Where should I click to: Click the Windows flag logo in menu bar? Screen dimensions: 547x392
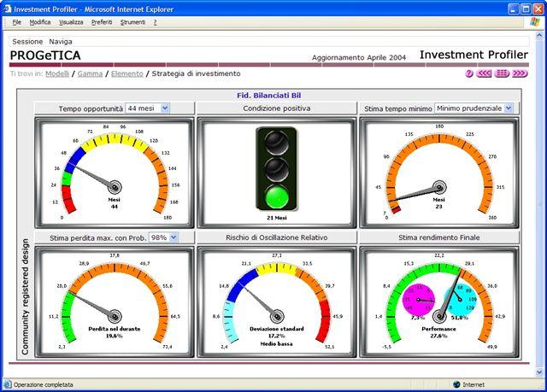point(534,21)
